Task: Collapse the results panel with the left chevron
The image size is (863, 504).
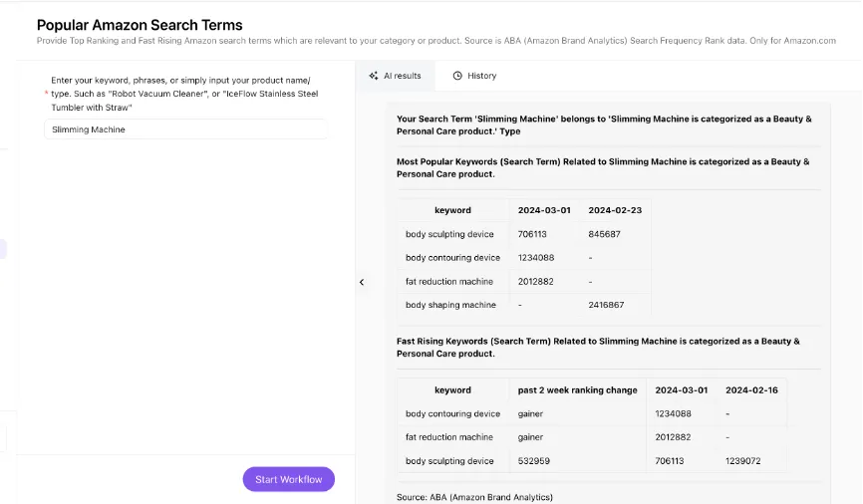Action: [x=362, y=283]
